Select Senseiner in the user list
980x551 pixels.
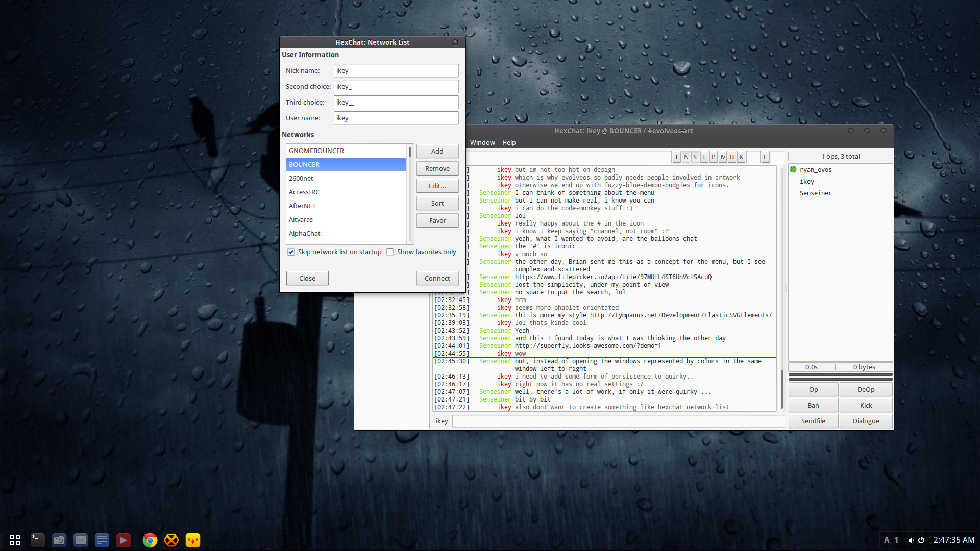point(840,193)
